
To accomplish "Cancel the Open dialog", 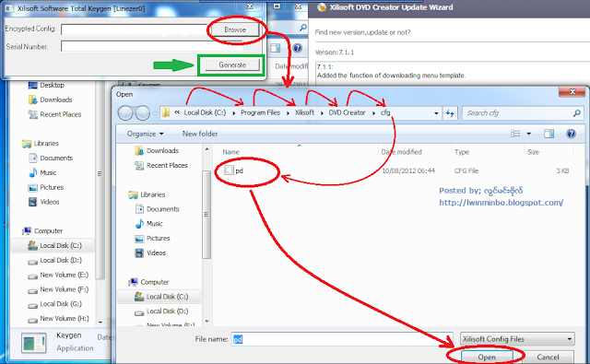I will 548,357.
